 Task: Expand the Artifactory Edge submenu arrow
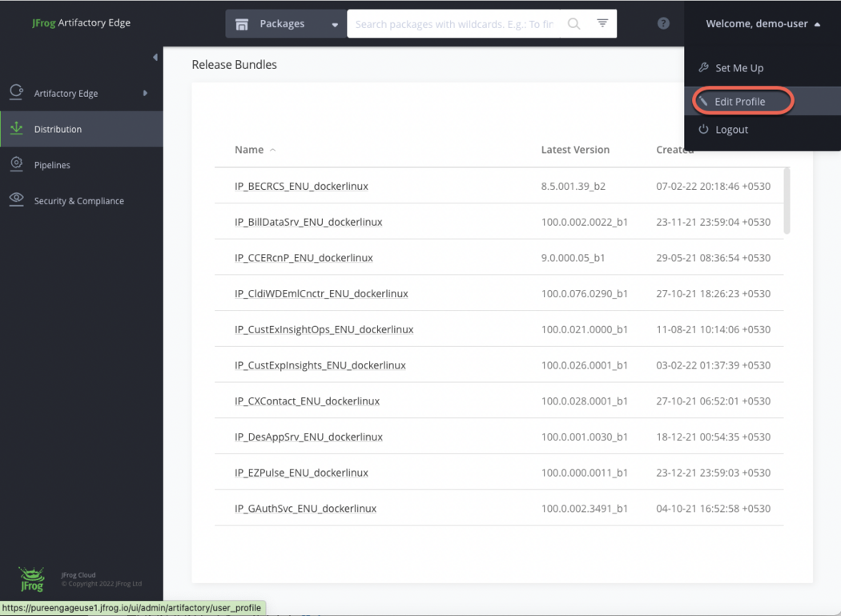(145, 94)
